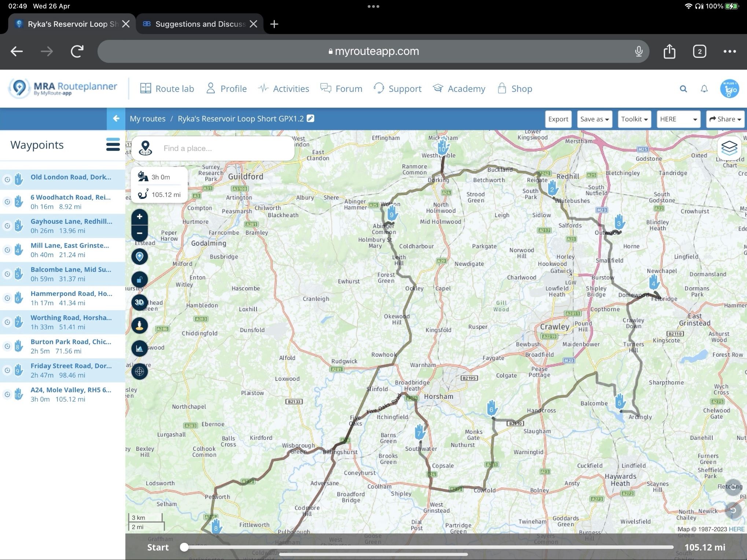The height and width of the screenshot is (560, 747).
Task: Expand the Toolkit dropdown
Action: pyautogui.click(x=634, y=119)
